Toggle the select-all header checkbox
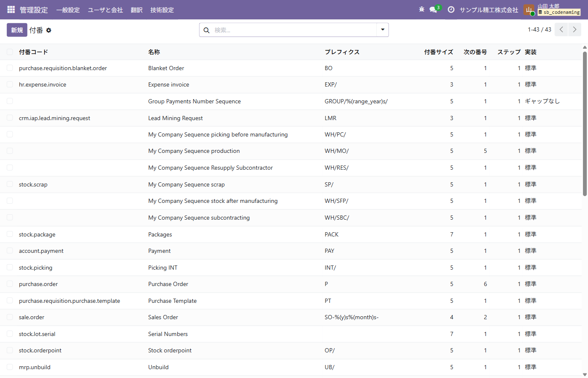This screenshot has height=378, width=588. pos(10,52)
